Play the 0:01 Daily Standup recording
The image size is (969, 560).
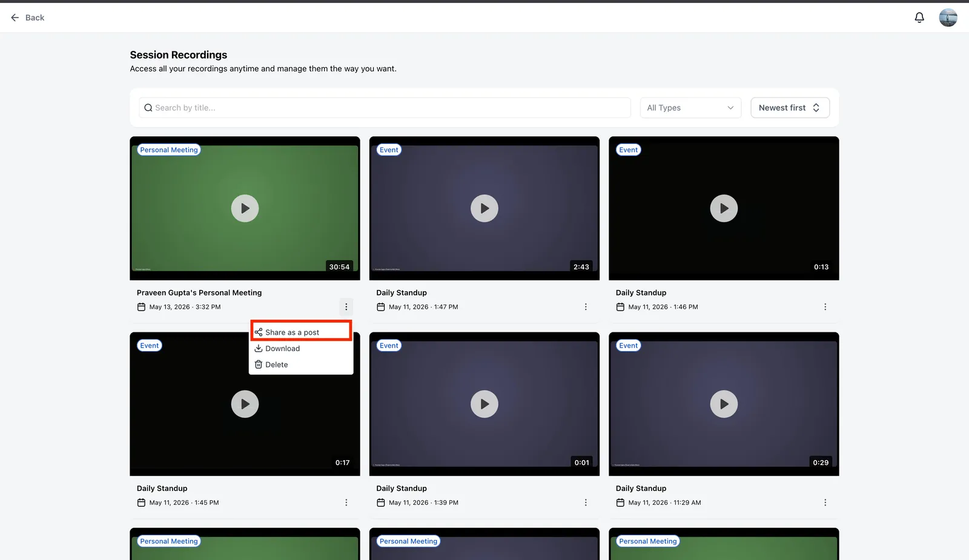tap(484, 404)
